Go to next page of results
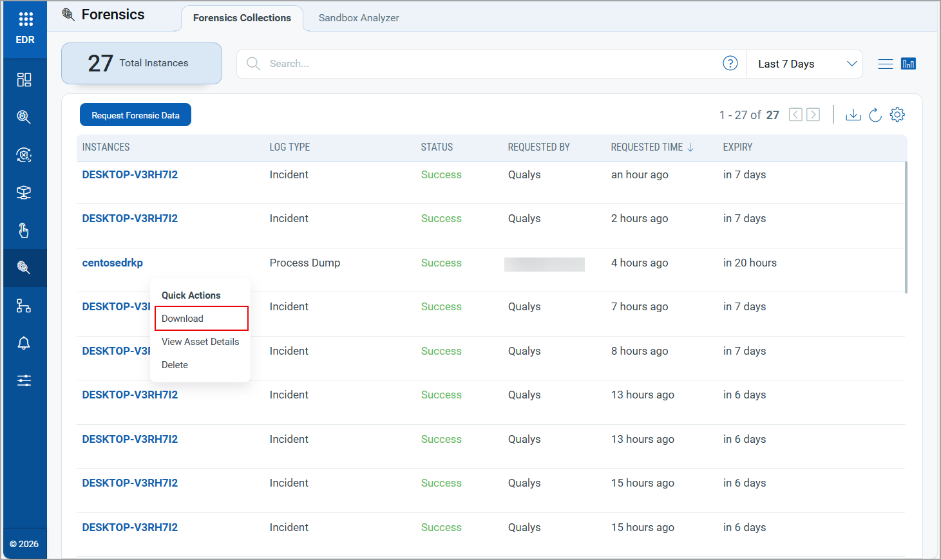The width and height of the screenshot is (941, 560). (813, 115)
